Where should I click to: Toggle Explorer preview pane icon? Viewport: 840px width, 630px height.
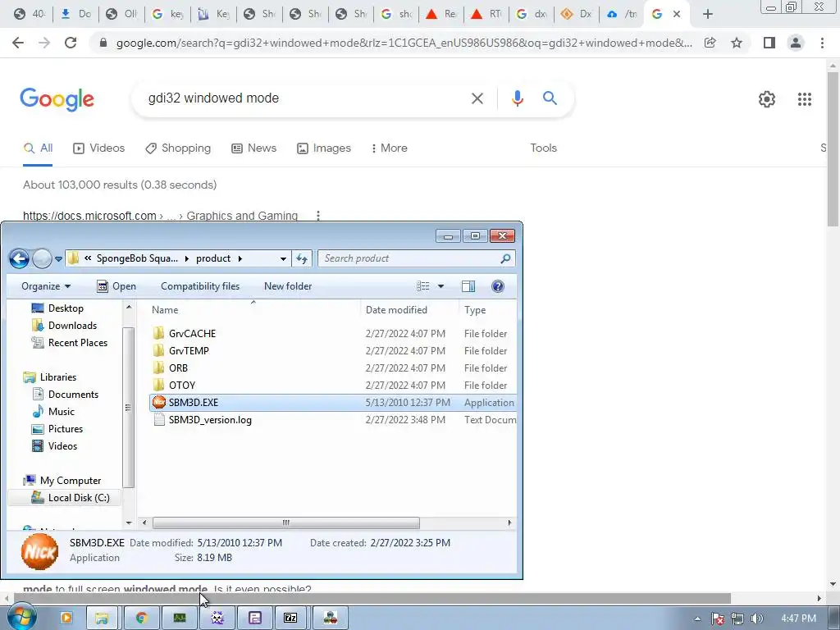point(468,286)
